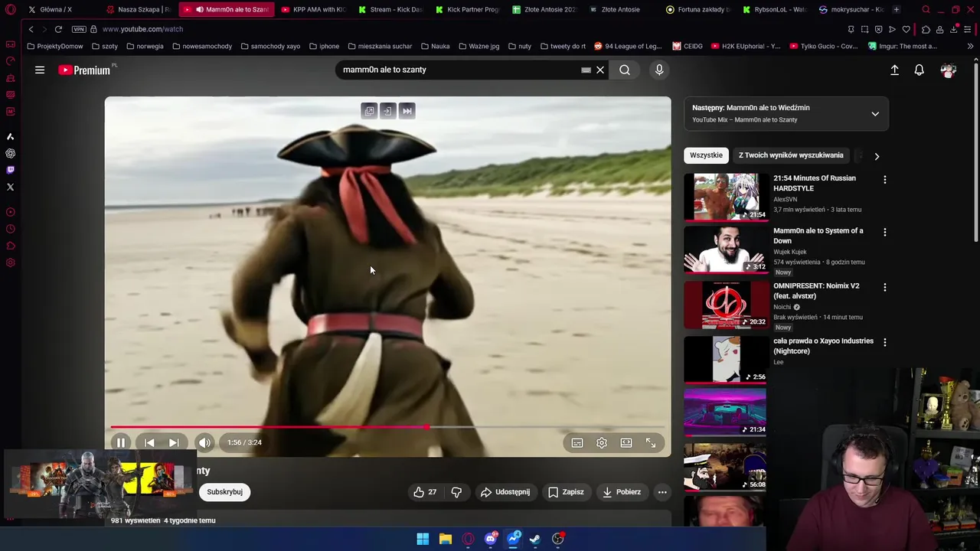Screen dimensions: 980x551
Task: Dislike the video with thumbs down
Action: click(456, 492)
